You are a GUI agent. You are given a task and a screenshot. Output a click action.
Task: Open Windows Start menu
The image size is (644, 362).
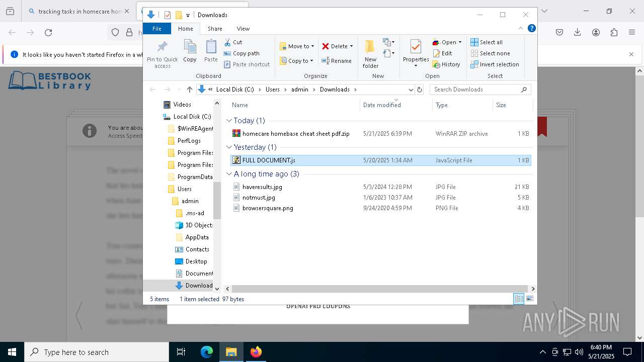(x=12, y=352)
